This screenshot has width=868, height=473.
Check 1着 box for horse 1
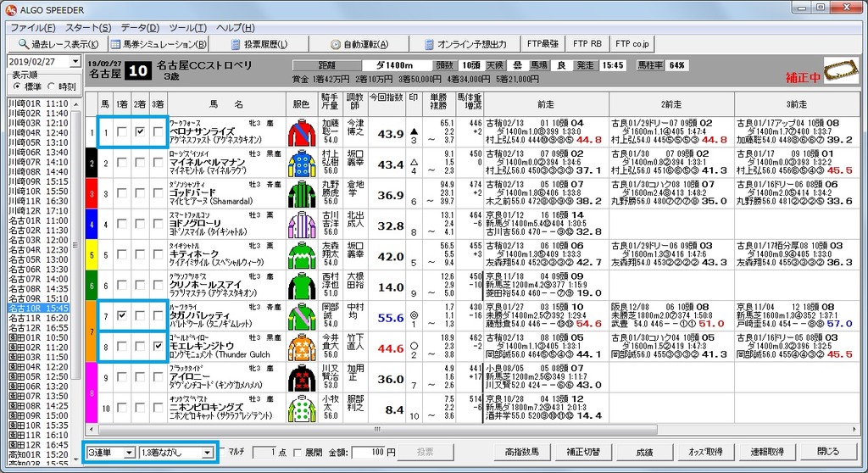click(x=122, y=132)
